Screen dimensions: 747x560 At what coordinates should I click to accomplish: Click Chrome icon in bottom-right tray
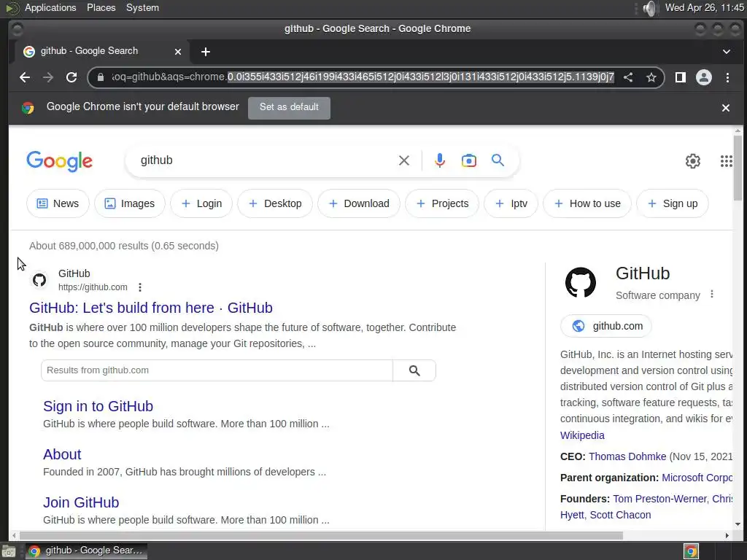point(691,551)
